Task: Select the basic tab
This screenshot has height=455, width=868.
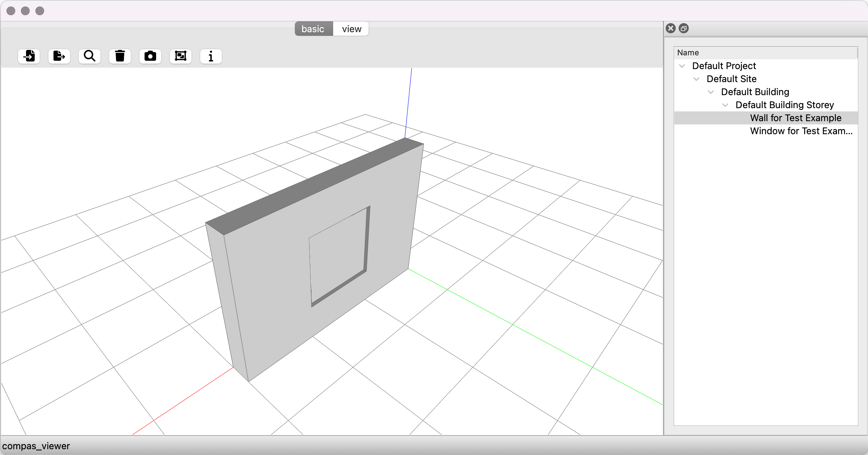Action: point(313,29)
